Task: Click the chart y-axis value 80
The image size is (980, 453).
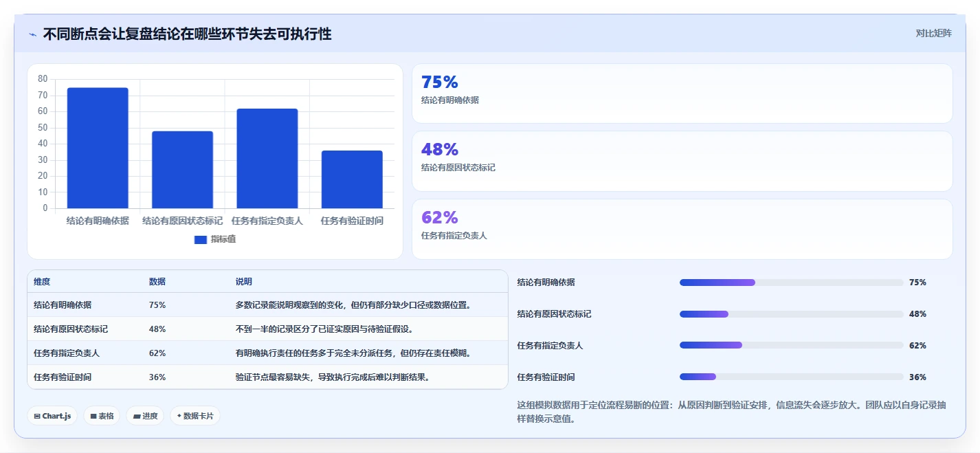Action: [x=43, y=79]
